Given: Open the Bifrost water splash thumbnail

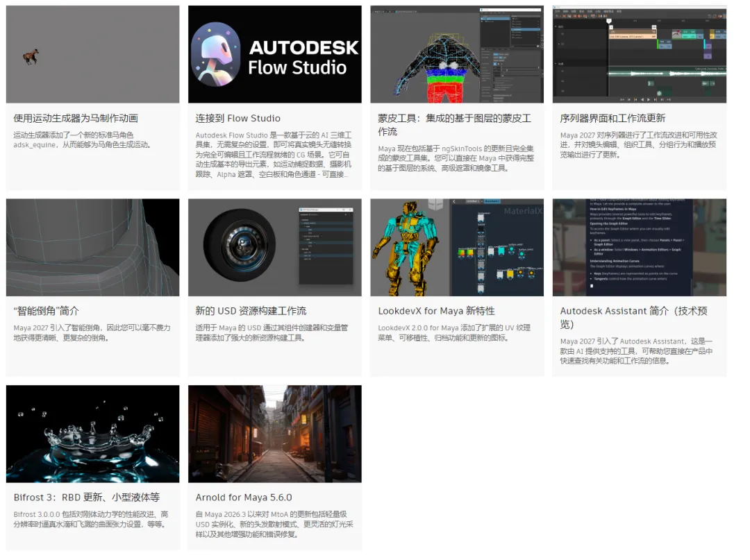Looking at the screenshot, I should (x=93, y=434).
